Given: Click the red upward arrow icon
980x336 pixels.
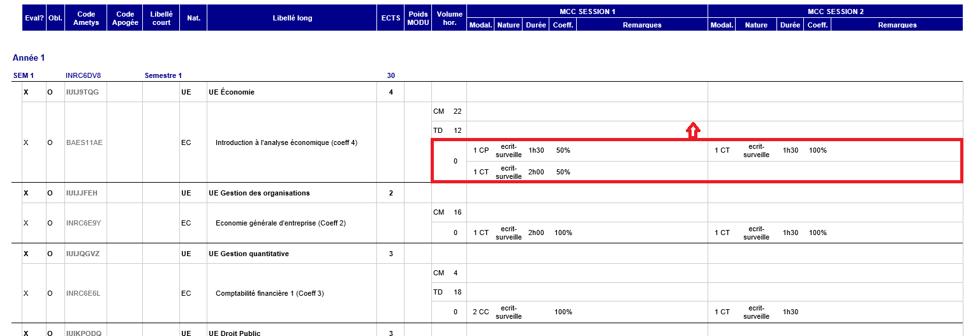Looking at the screenshot, I should pos(693,131).
